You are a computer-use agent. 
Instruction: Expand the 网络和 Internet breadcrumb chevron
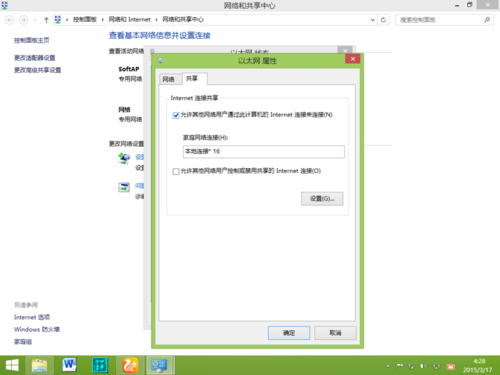(x=156, y=20)
